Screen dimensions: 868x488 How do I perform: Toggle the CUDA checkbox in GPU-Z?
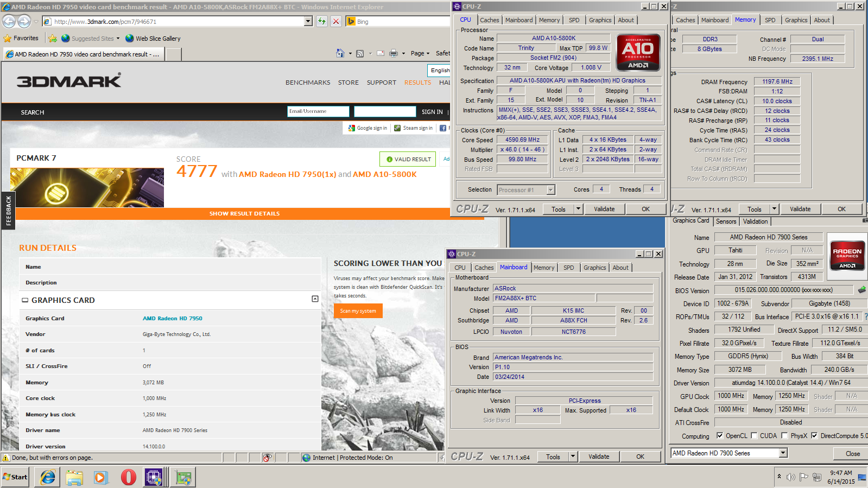(754, 435)
